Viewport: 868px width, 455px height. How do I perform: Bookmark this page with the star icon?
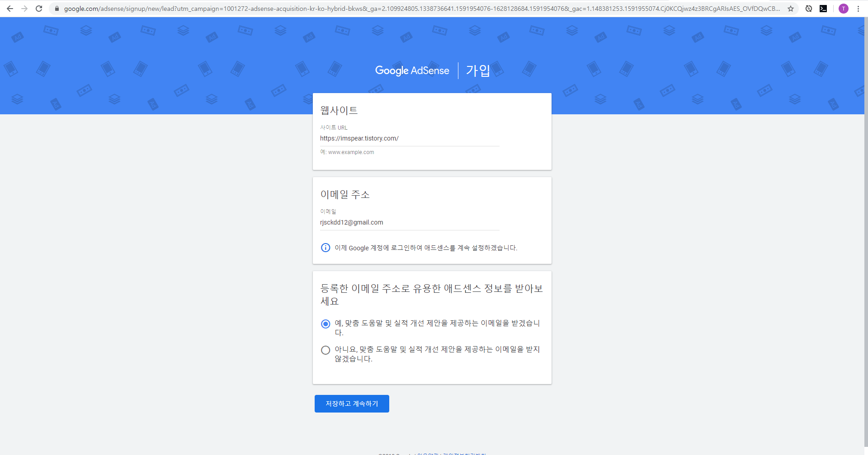point(791,9)
